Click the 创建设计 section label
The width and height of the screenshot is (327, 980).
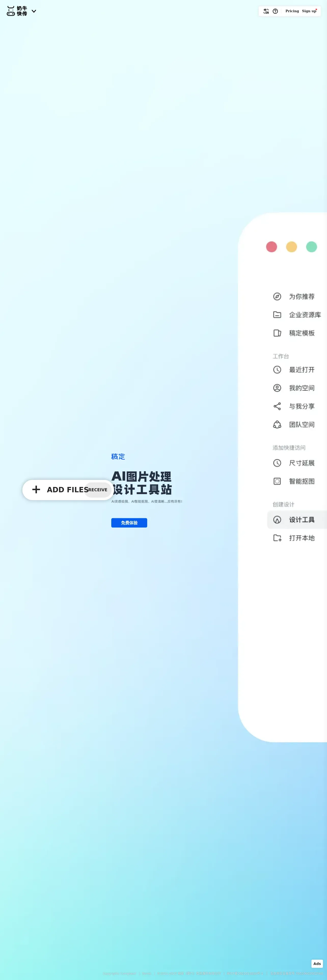pyautogui.click(x=283, y=504)
